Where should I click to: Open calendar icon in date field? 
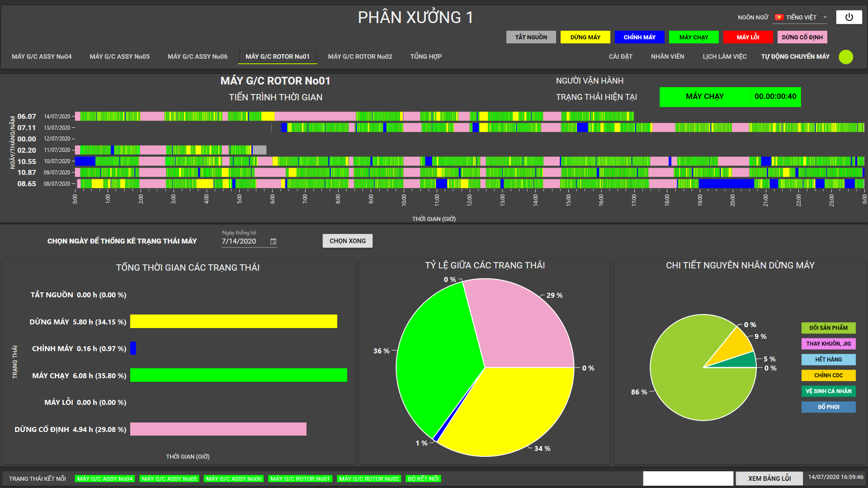coord(273,241)
